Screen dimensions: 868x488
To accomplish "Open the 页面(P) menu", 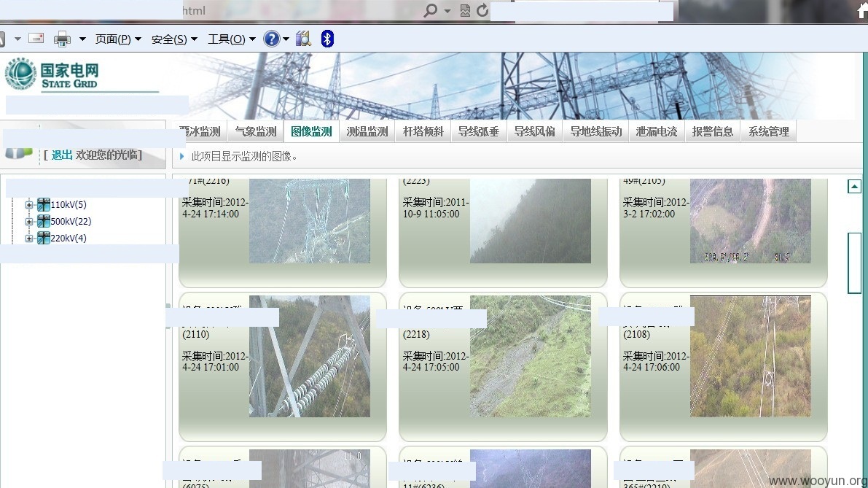I will point(118,39).
